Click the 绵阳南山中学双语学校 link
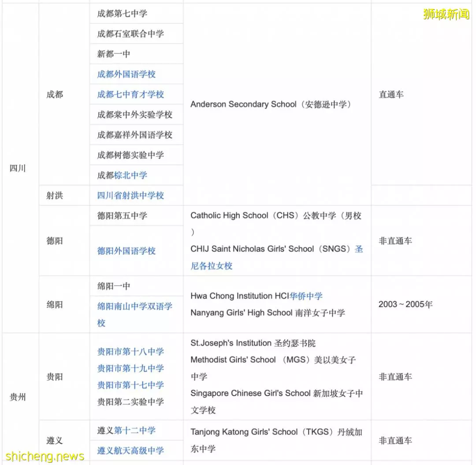This screenshot has height=465, width=476. coord(135,314)
